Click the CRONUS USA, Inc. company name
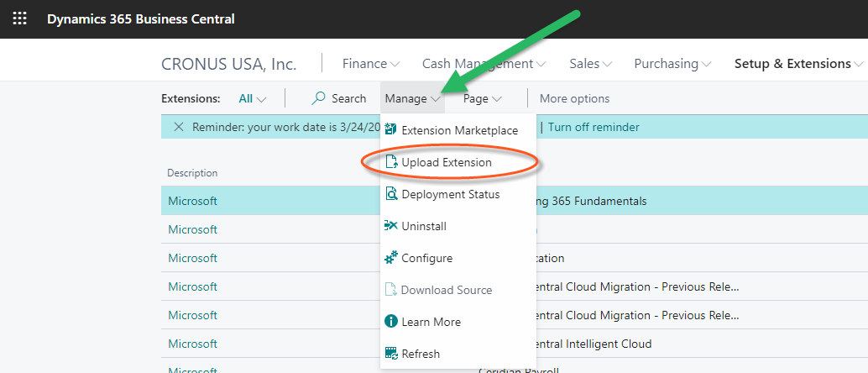Screen dimensions: 868x373 coord(228,64)
